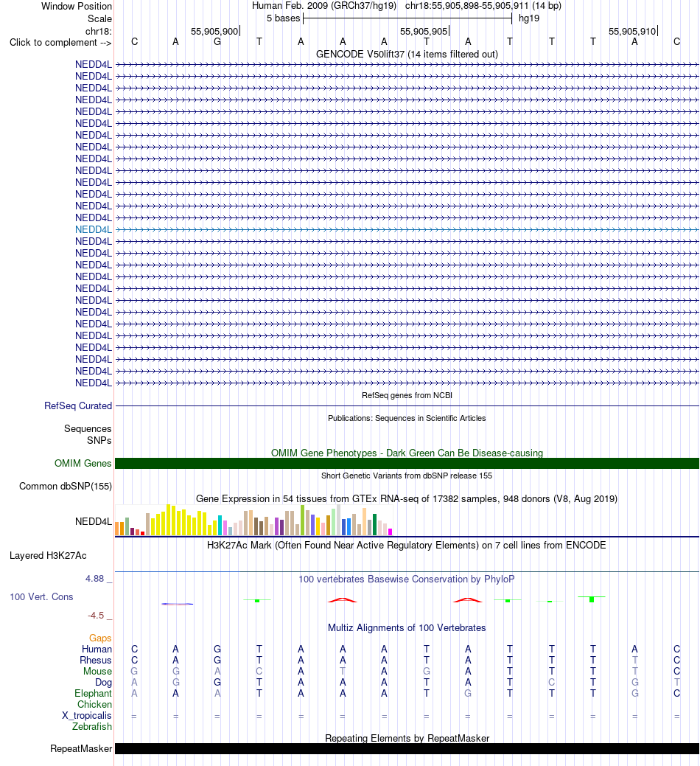700x766 pixels.
Task: Open OMIM Gene Phenotypes track title
Action: click(407, 453)
